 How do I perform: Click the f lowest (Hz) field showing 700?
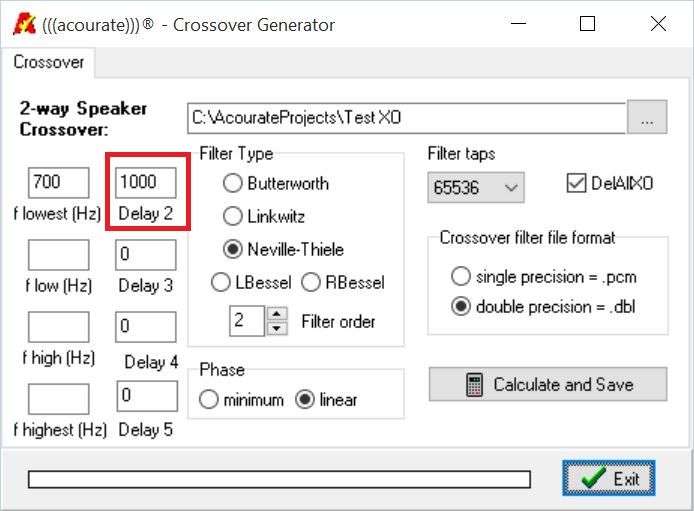(x=58, y=182)
